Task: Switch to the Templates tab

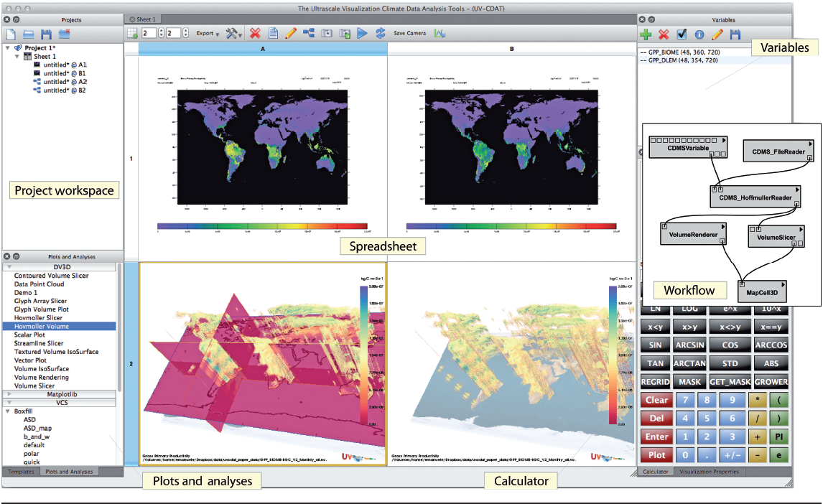Action: pyautogui.click(x=20, y=472)
